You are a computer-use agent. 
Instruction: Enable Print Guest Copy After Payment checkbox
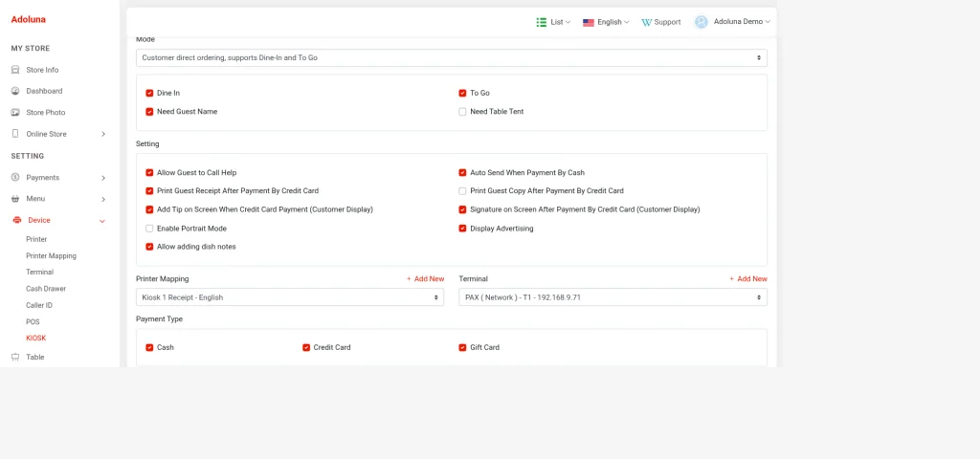coord(462,191)
